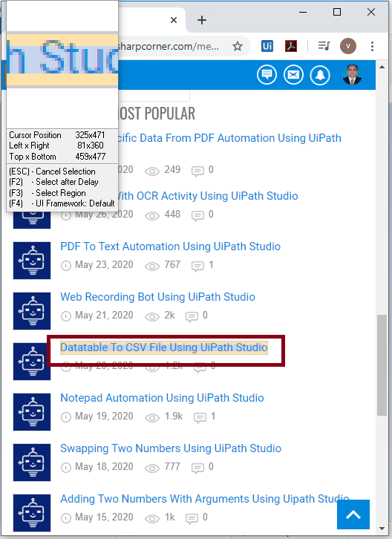Click the clock icon beside May 19, 2020
The image size is (392, 539).
(66, 417)
